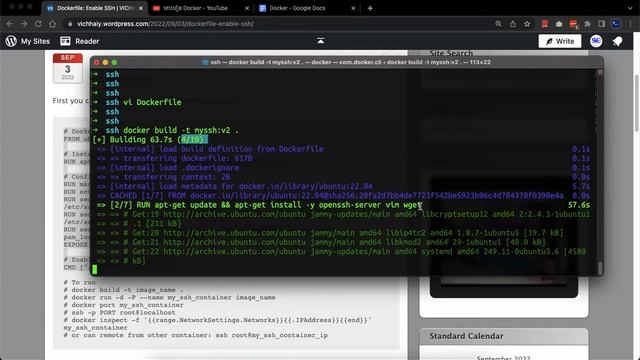Click the padlock site info icon
The width and height of the screenshot is (640, 360).
tap(70, 24)
